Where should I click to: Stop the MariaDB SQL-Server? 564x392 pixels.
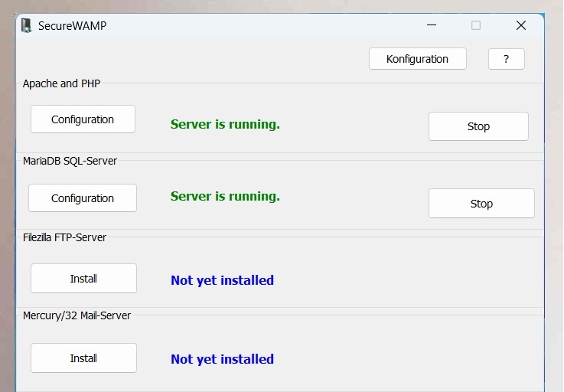[x=481, y=204]
